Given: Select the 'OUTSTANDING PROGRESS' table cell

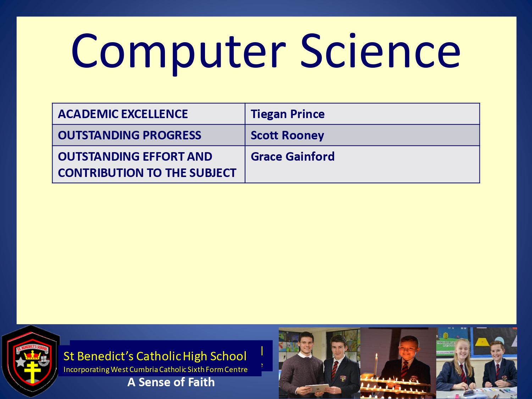Looking at the screenshot, I should 148,135.
